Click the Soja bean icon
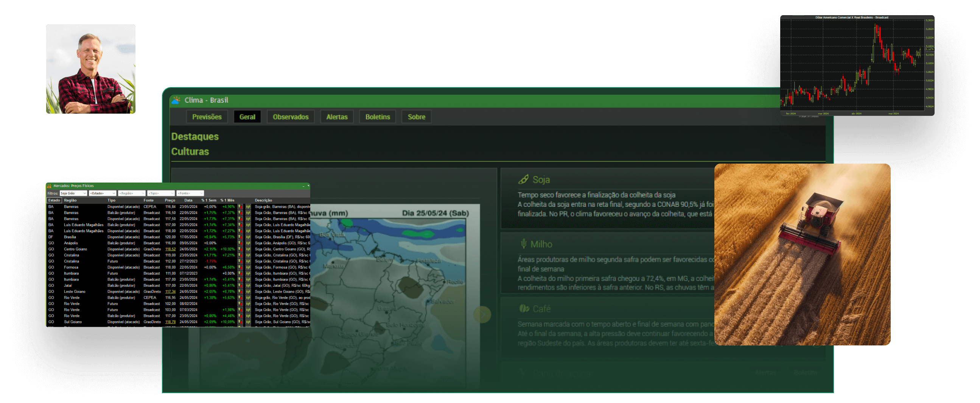Image resolution: width=980 pixels, height=403 pixels. click(x=523, y=180)
